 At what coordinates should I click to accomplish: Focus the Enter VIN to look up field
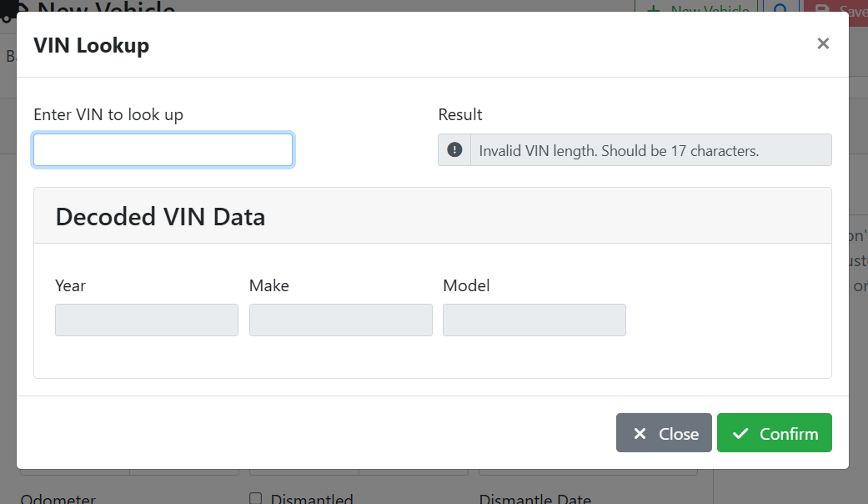click(163, 150)
